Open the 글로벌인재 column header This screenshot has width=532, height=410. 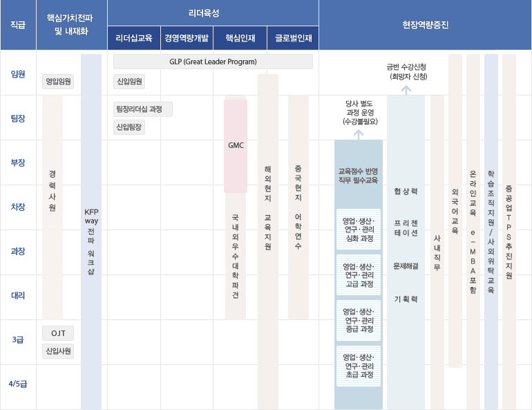pyautogui.click(x=293, y=38)
